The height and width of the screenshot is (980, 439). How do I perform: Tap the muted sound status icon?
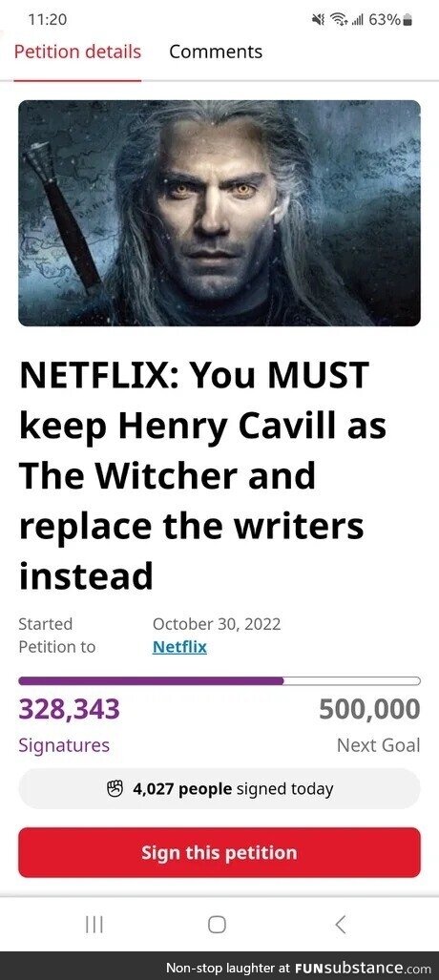point(319,20)
